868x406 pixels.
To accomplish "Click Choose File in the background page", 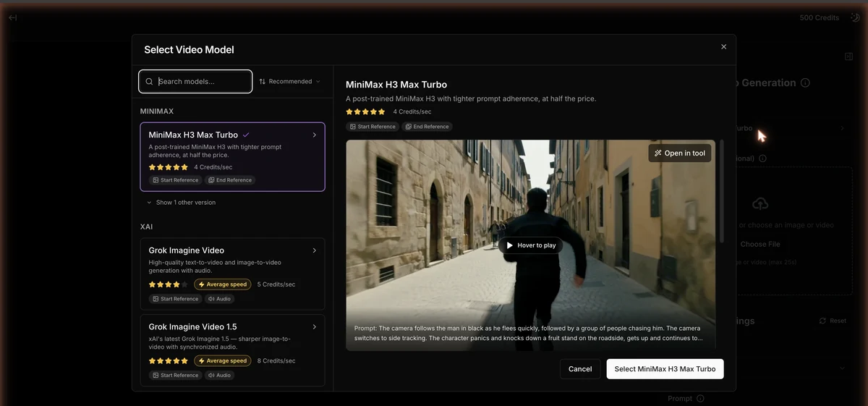I will (x=760, y=245).
